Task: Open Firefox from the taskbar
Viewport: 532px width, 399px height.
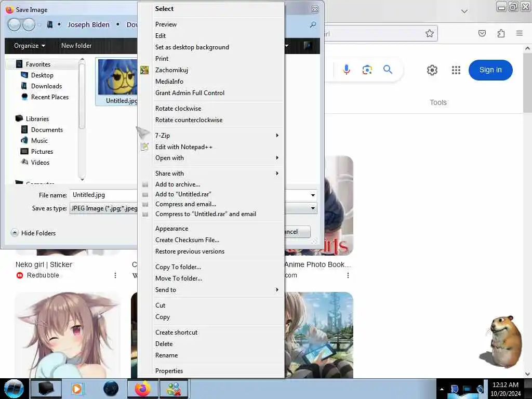Action: click(143, 389)
